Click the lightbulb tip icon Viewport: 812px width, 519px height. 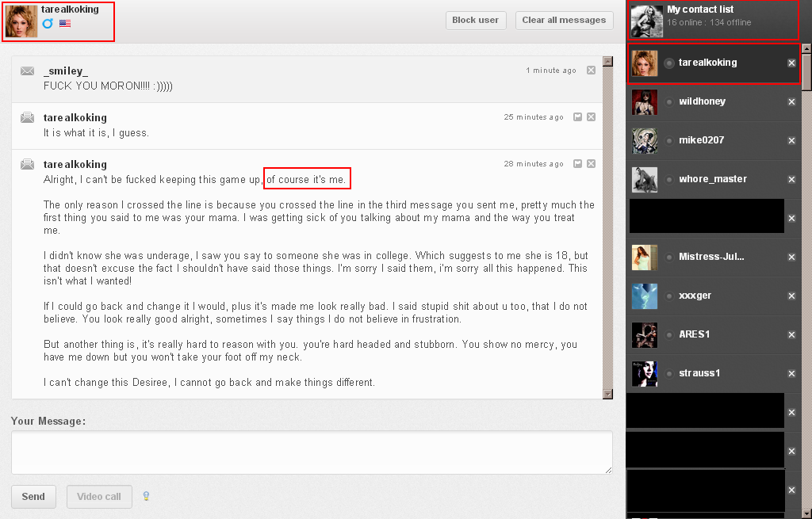(x=146, y=496)
